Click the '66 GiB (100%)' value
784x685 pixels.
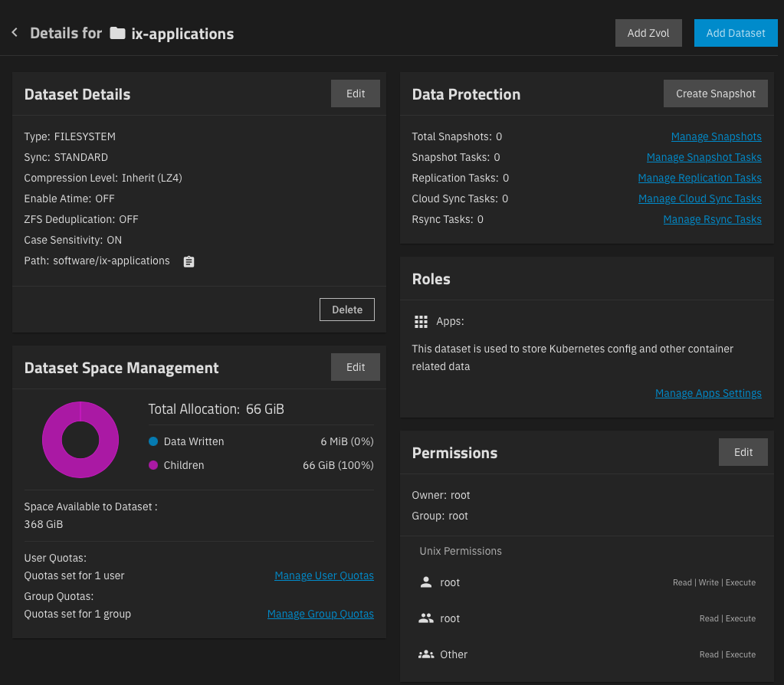[x=338, y=465]
